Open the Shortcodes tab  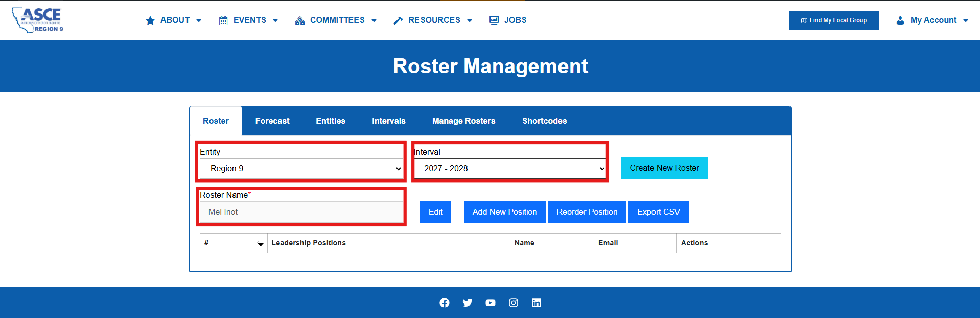[x=545, y=121]
